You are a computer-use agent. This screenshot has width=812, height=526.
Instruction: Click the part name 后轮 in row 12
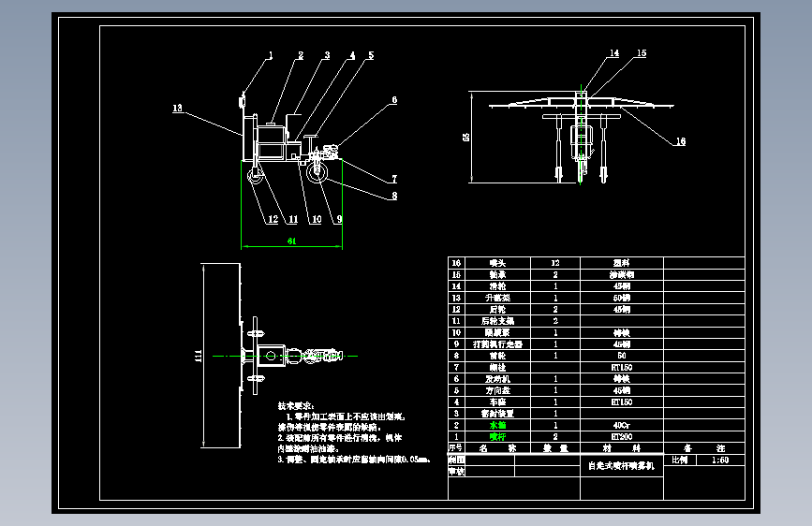[x=497, y=309]
